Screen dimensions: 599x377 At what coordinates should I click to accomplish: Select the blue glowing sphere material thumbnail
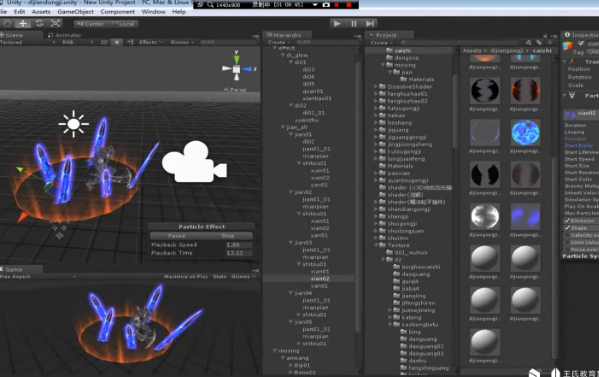(525, 133)
